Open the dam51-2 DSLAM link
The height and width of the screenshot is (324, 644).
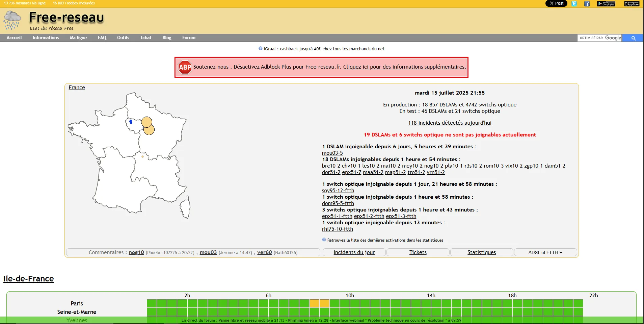[555, 166]
